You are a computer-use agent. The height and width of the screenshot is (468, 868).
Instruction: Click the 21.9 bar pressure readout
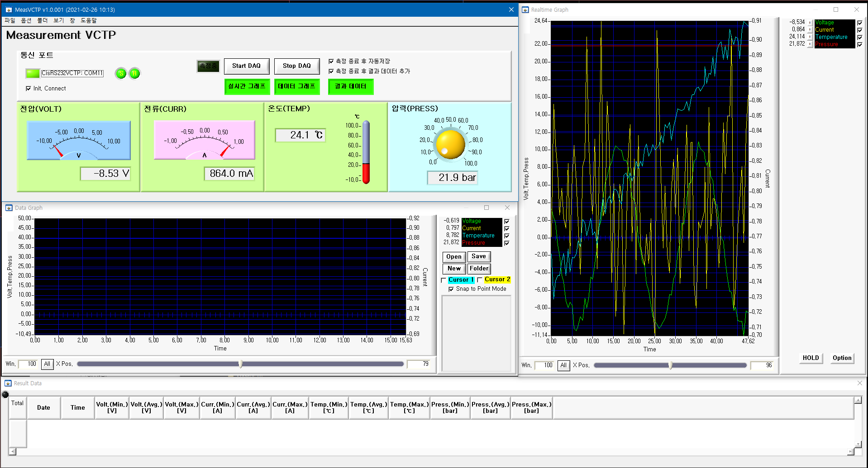tap(453, 178)
